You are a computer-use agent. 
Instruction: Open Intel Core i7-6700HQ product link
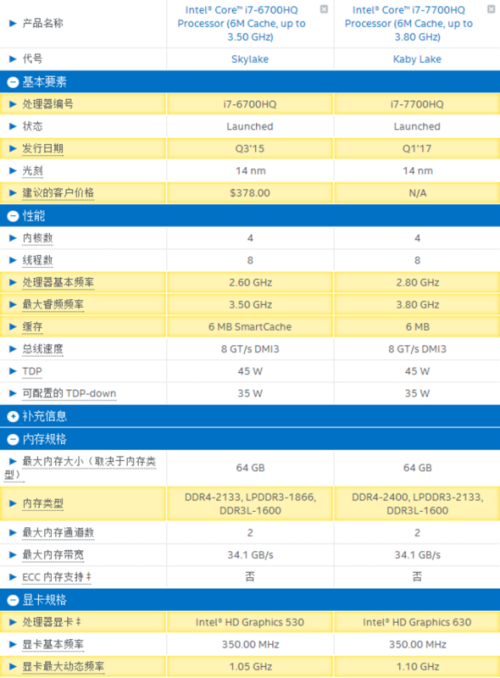click(x=242, y=23)
